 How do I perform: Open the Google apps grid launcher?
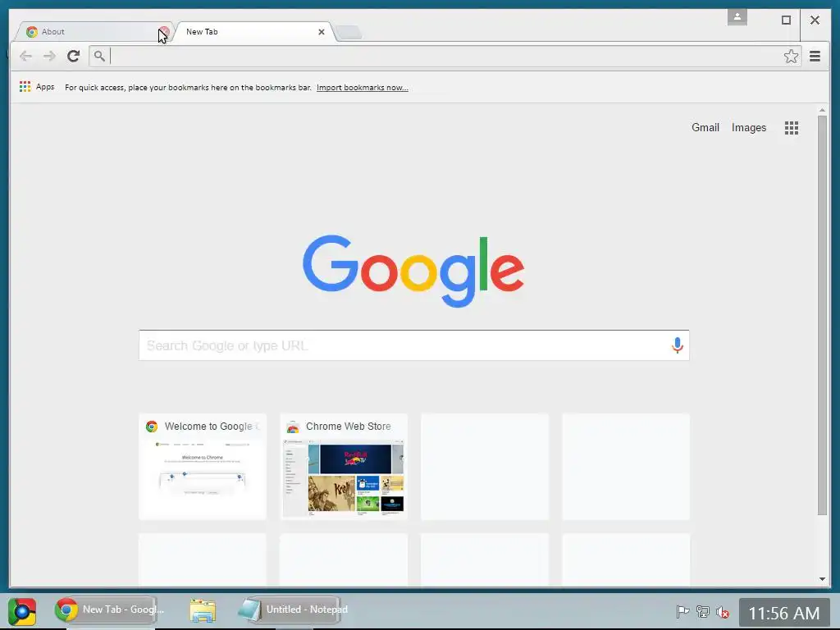coord(792,127)
